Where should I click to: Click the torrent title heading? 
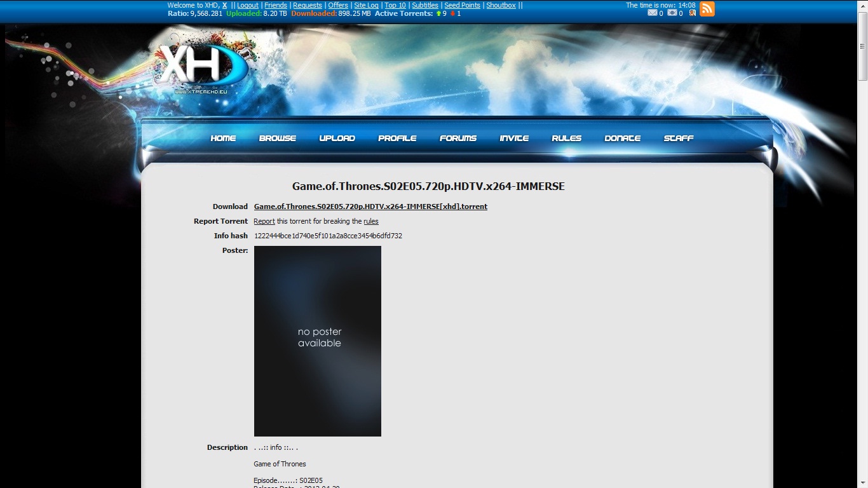[428, 186]
